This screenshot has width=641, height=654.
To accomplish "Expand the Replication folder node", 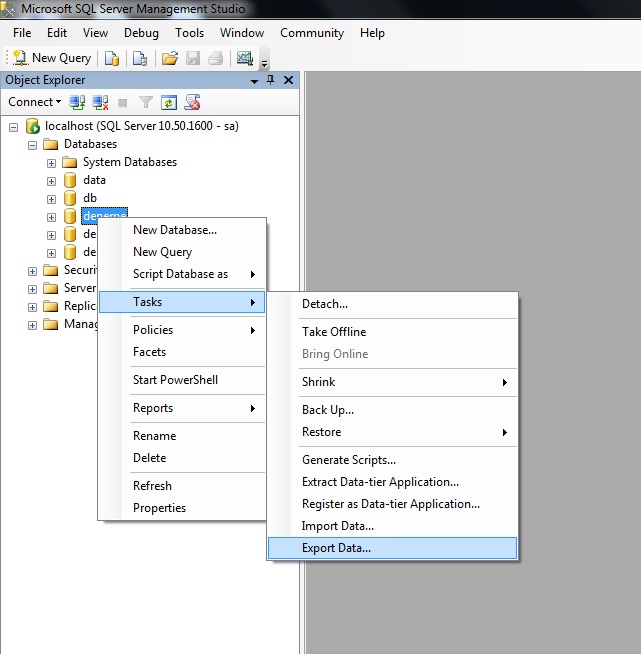I will [x=33, y=307].
